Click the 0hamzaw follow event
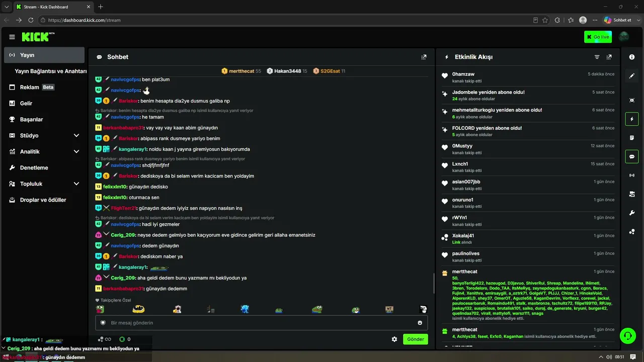 tap(528, 77)
